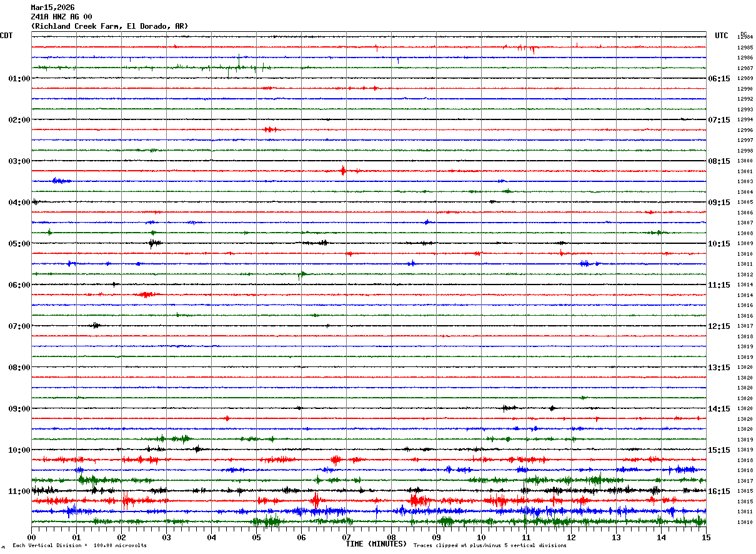Viewport: 756px width, 554px height.
Task: Select DC offset value 12993
Action: tap(745, 110)
